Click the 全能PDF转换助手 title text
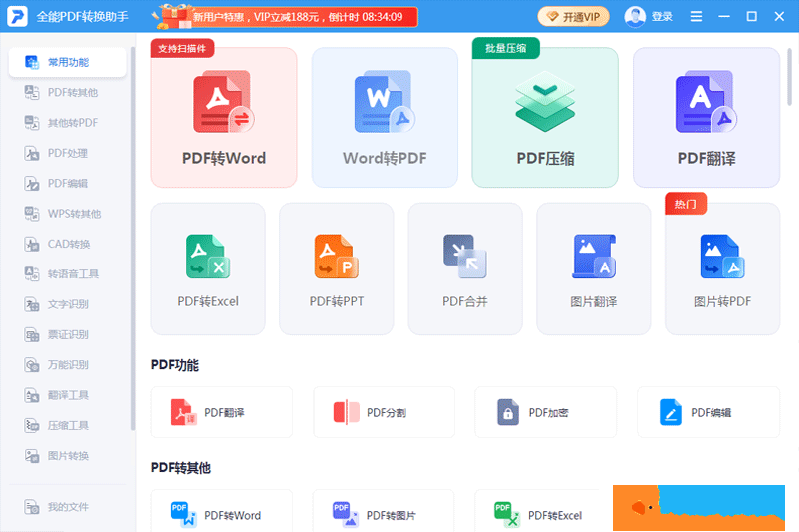Image resolution: width=799 pixels, height=532 pixels. [x=83, y=17]
